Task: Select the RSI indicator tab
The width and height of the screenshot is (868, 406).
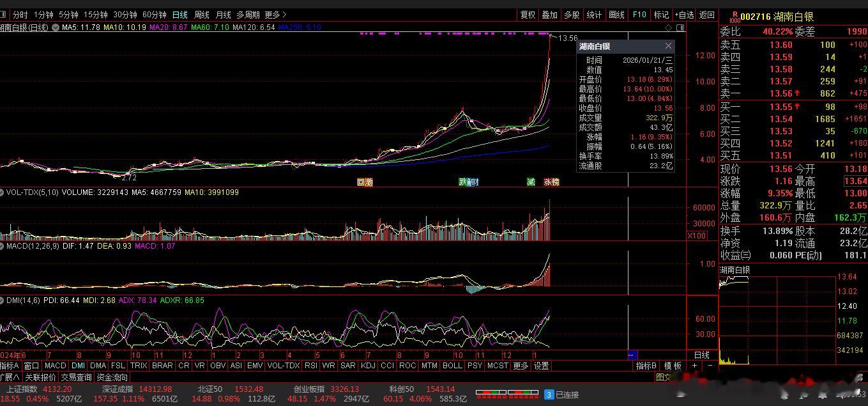Action: click(310, 366)
